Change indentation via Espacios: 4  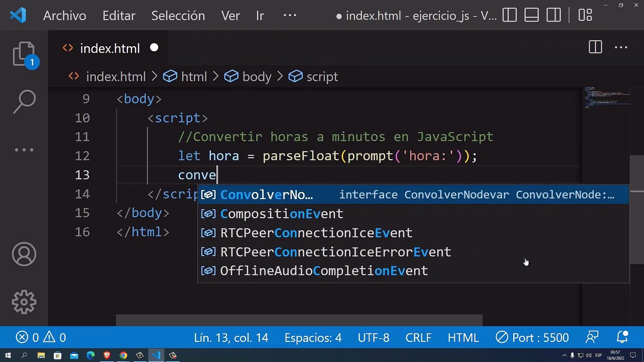313,337
